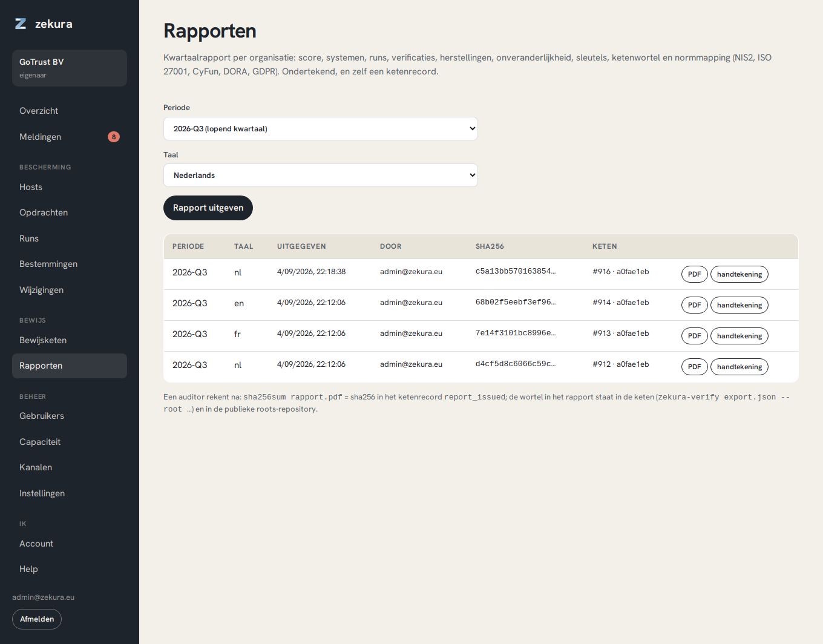Open the Periode dropdown

click(321, 128)
